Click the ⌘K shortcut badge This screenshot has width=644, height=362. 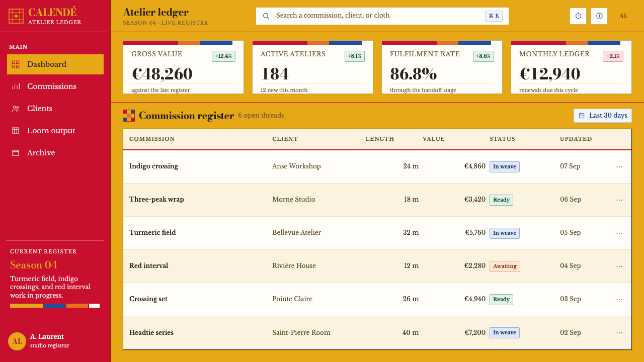click(x=494, y=16)
